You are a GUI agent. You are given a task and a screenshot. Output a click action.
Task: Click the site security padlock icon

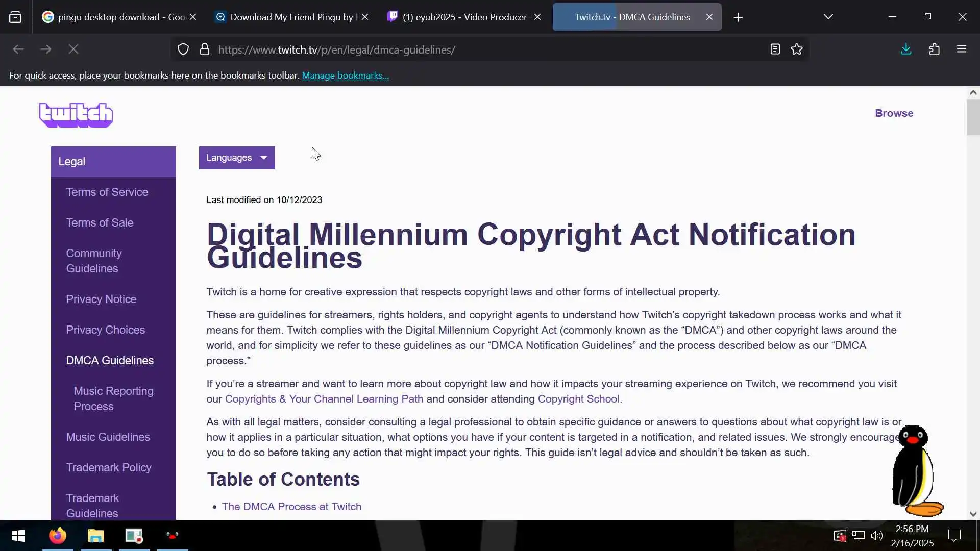(205, 49)
